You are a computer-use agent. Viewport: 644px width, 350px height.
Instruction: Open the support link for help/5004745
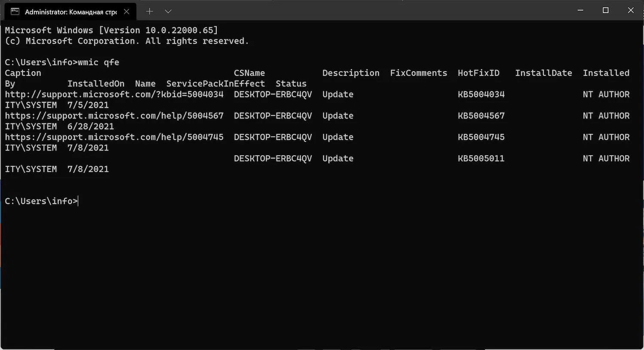(114, 137)
